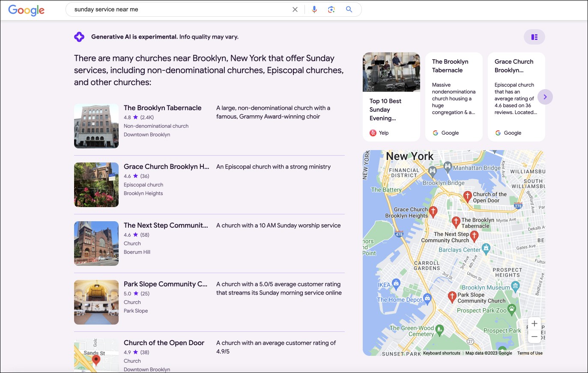Click 'An Episcopal church with a strong ministry' text

point(273,167)
